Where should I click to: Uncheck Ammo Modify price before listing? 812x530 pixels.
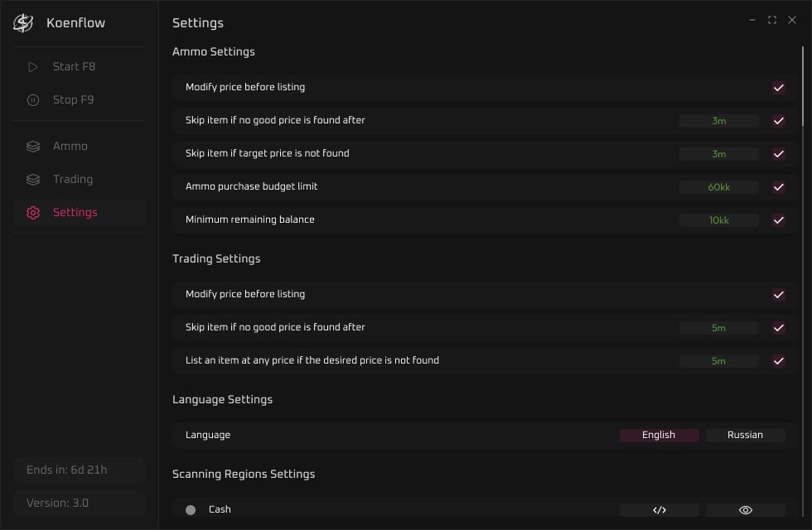click(x=778, y=88)
